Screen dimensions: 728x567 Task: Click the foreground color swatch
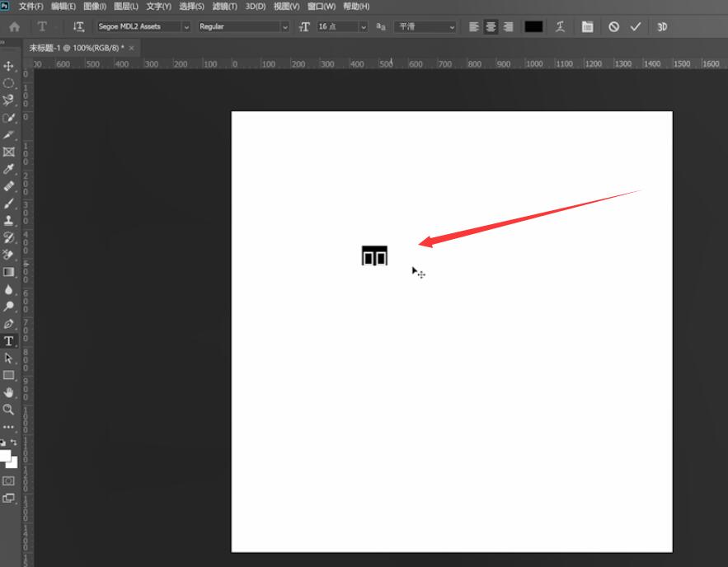click(5, 455)
